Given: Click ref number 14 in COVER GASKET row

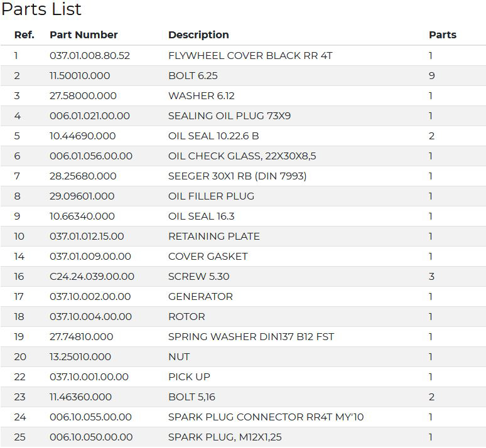Looking at the screenshot, I should (19, 256).
